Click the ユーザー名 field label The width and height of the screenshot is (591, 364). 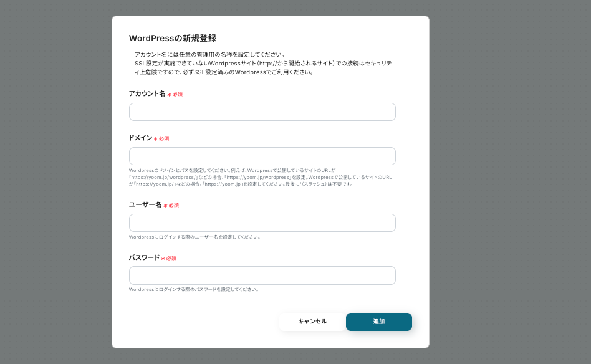click(145, 204)
